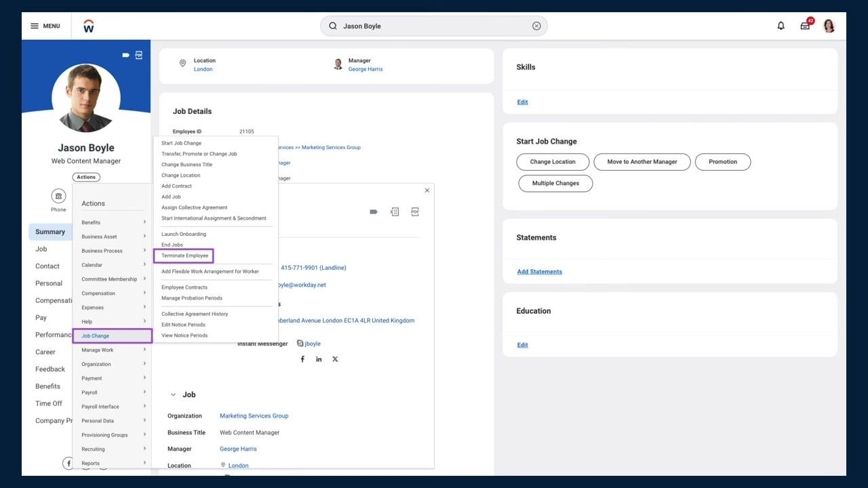
Task: Open the user profile avatar menu
Action: pos(829,26)
